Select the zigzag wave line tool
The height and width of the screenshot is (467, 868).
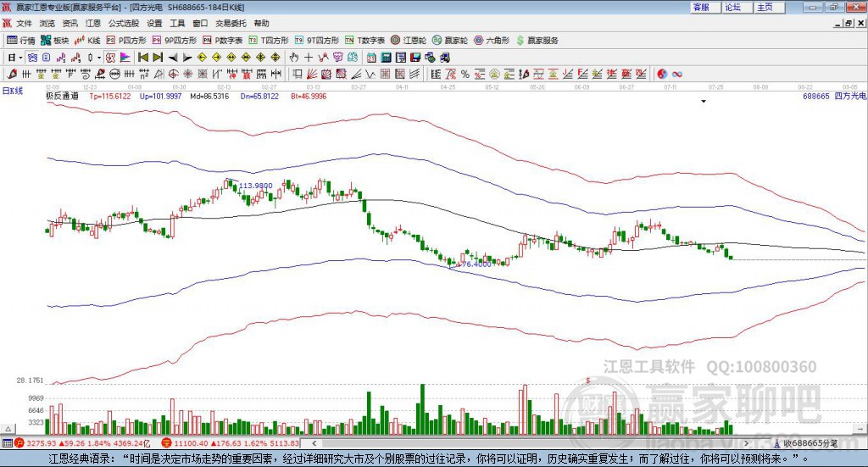[370, 74]
